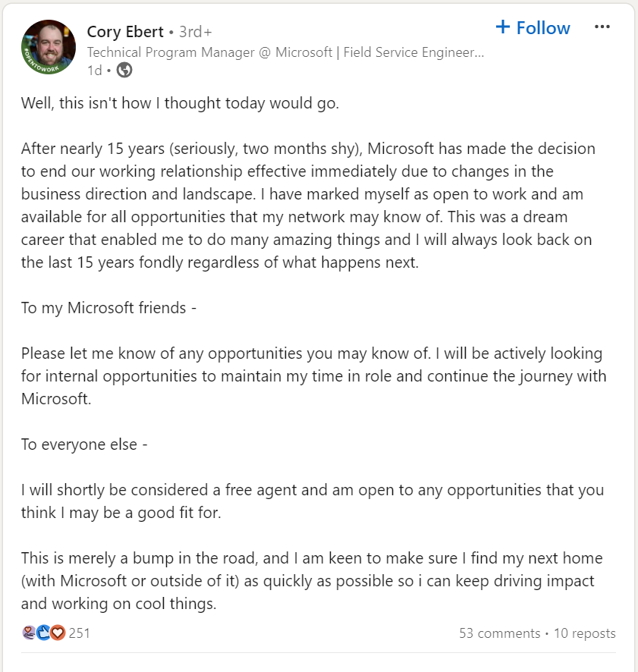
Task: Click the "To everyone else" line
Action: [x=83, y=444]
